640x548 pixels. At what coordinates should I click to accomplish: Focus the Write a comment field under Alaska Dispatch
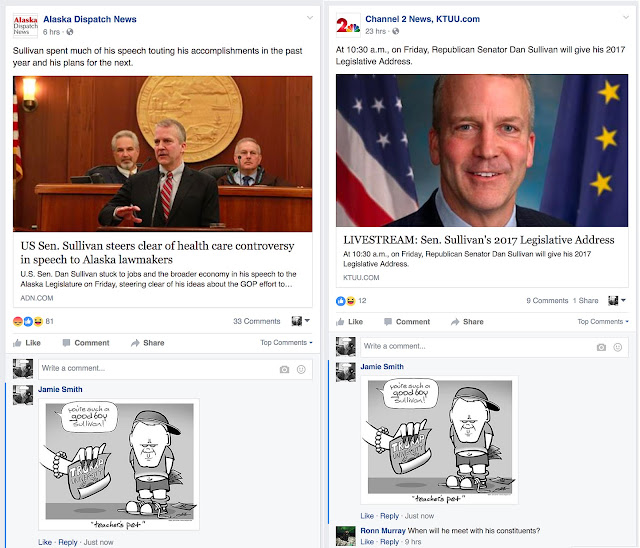coord(176,369)
